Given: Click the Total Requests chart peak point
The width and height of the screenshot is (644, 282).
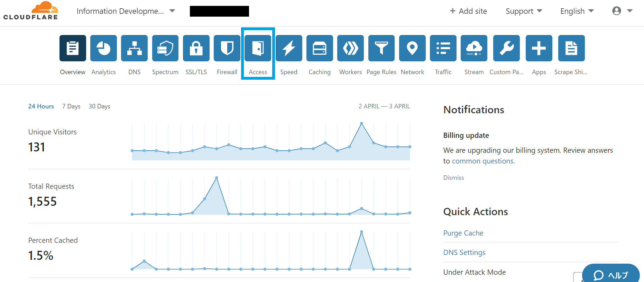Looking at the screenshot, I should click(217, 178).
